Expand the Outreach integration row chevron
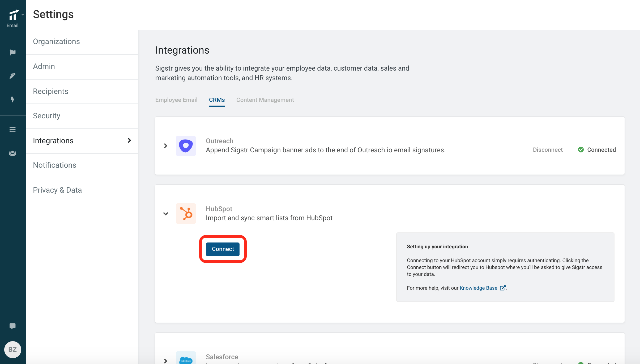Image resolution: width=640 pixels, height=364 pixels. [x=165, y=146]
